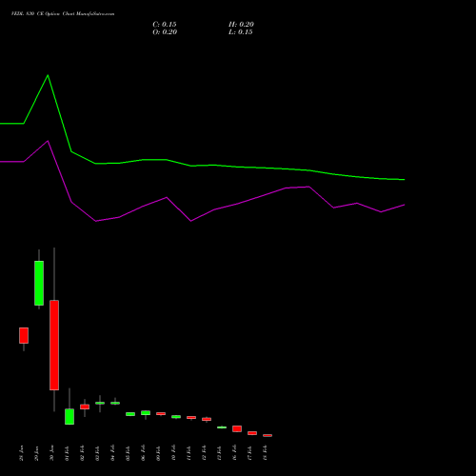The width and height of the screenshot is (476, 476).
Task: Click the open value 'O: 0.20'
Action: tap(165, 32)
